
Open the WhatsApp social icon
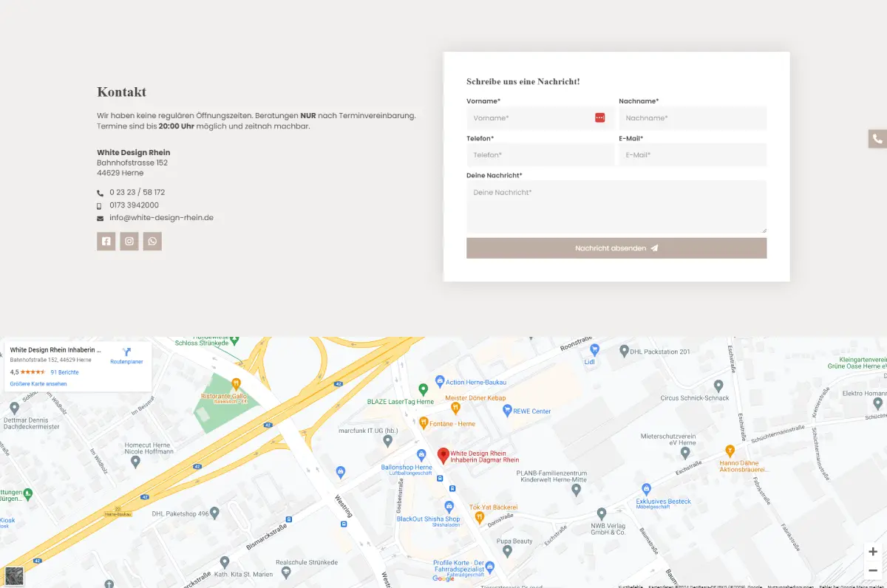[152, 242]
